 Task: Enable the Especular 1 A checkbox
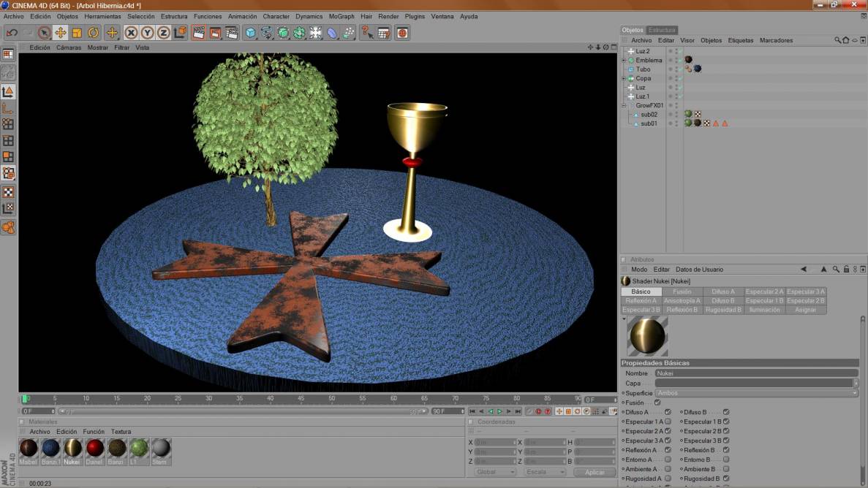click(668, 422)
